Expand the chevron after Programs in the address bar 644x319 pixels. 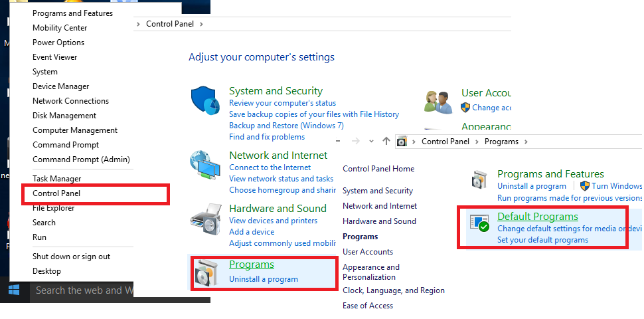[525, 142]
